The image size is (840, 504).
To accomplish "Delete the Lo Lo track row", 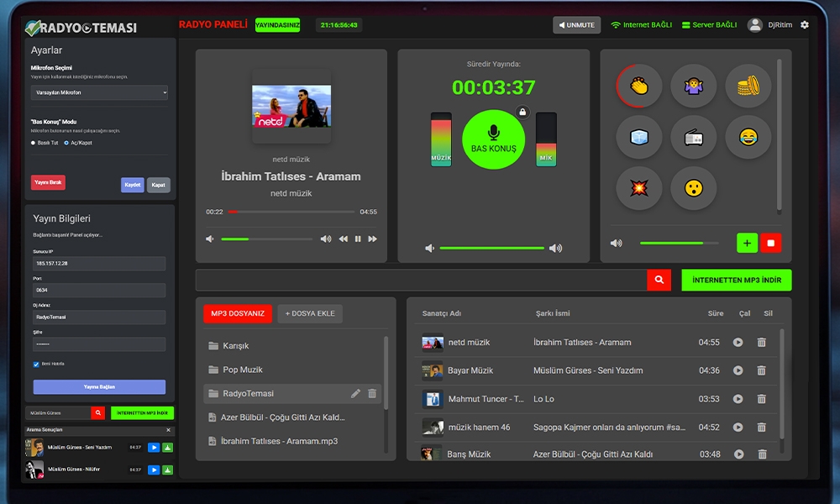I will coord(761,399).
